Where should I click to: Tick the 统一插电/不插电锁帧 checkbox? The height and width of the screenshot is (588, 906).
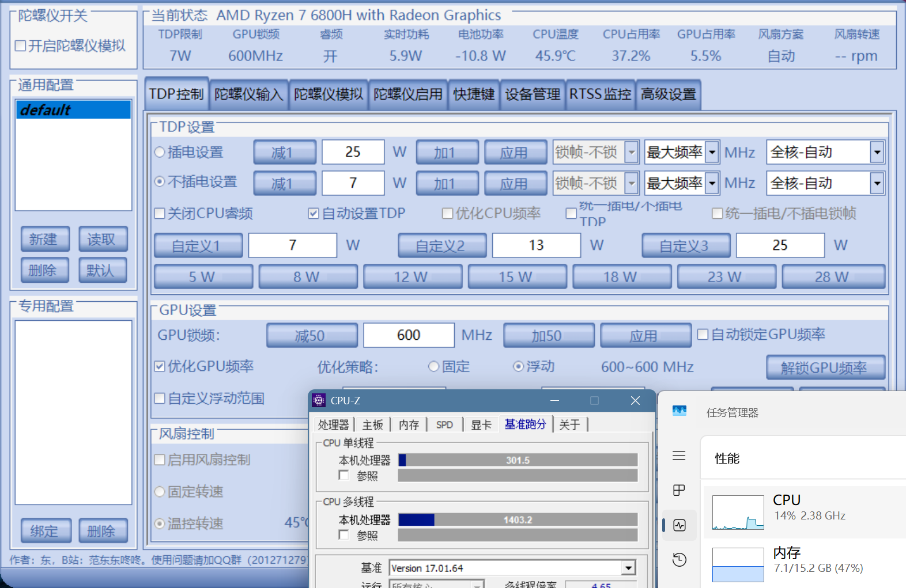(x=718, y=213)
